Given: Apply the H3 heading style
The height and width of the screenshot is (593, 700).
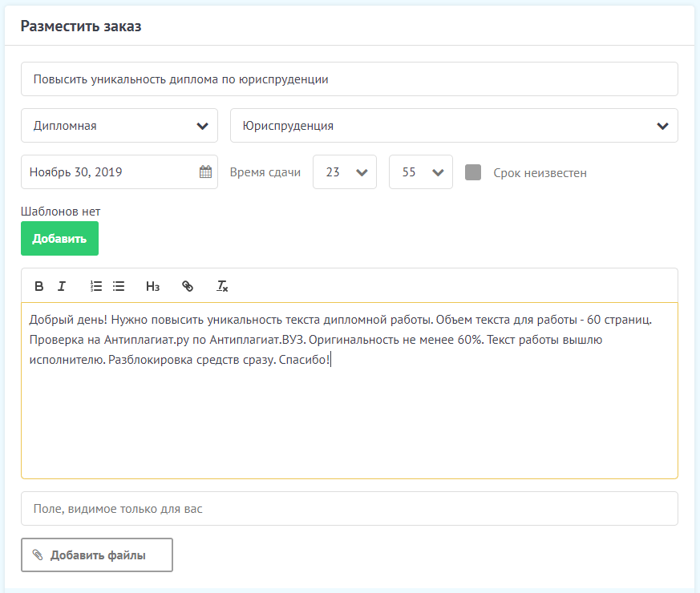Looking at the screenshot, I should point(152,286).
